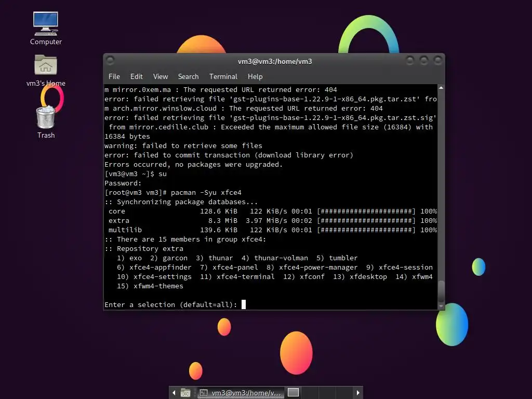Open the terminal window menu button in title bar
The image size is (532, 399).
110,60
